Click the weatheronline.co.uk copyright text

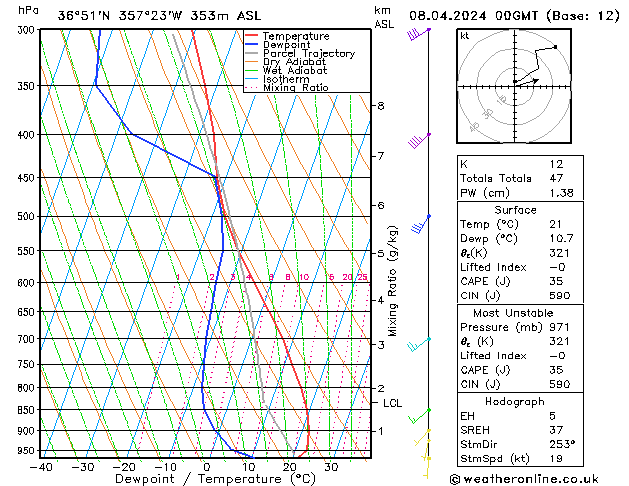pyautogui.click(x=524, y=479)
